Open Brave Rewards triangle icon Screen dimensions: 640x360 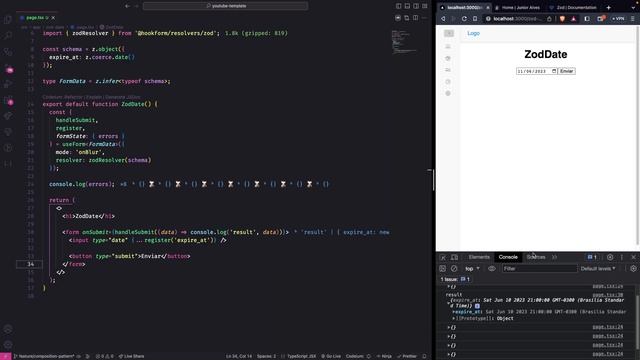(x=573, y=19)
